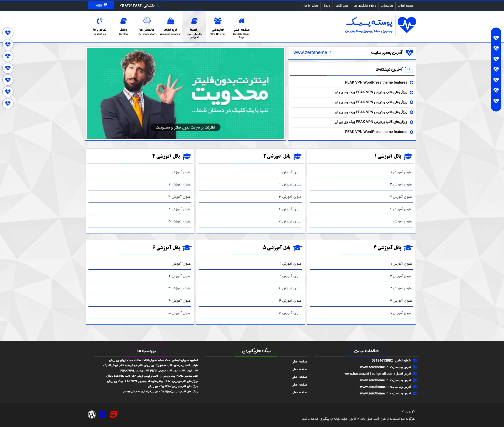504x427 pixels.
Task: Click the WebSite Home Page house icon
Action: click(x=241, y=21)
